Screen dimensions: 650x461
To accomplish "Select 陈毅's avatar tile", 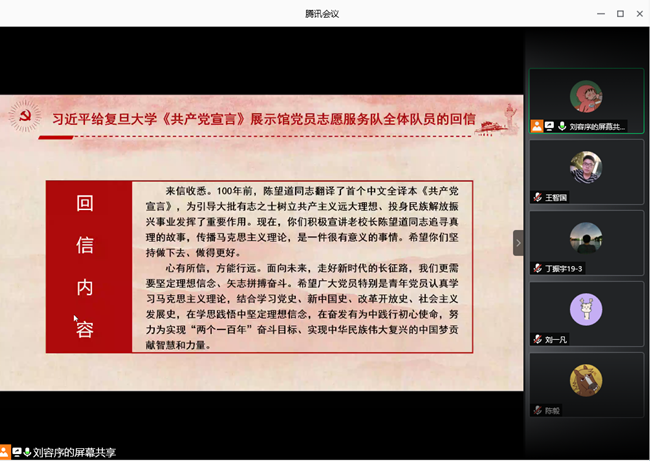I will coord(586,380).
